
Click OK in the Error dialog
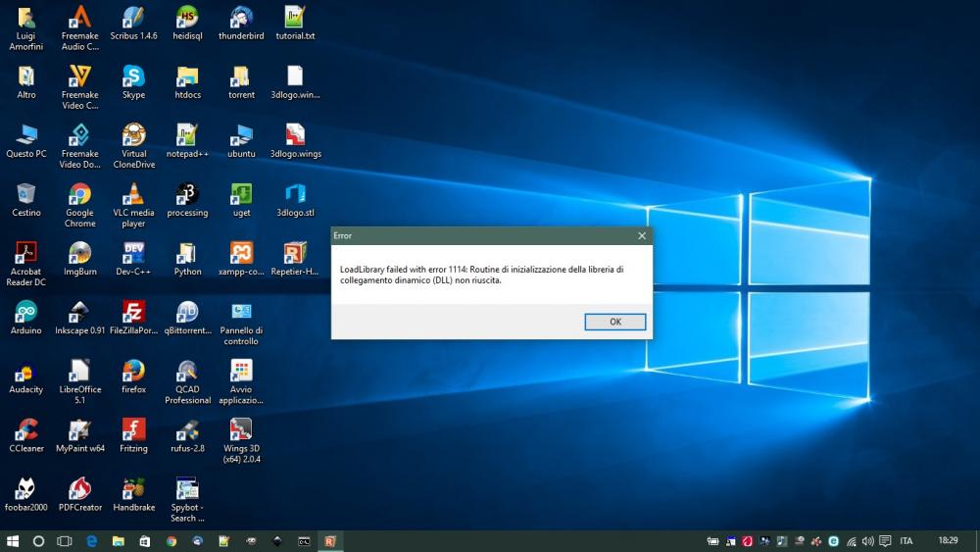click(614, 322)
